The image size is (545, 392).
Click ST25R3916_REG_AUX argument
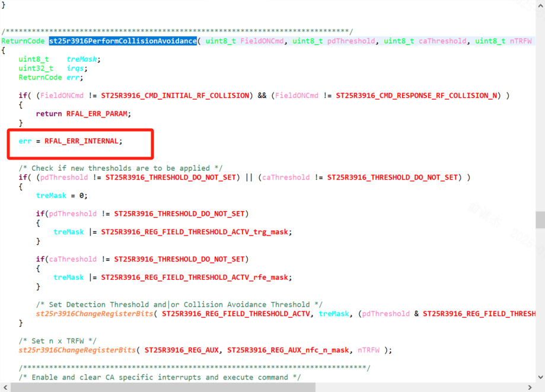[181, 350]
